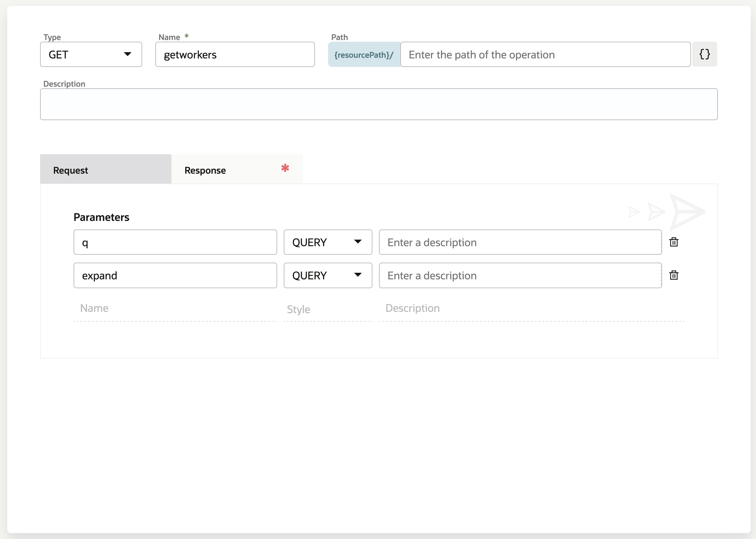Click the Parameters section heading
The width and height of the screenshot is (756, 539).
[101, 217]
